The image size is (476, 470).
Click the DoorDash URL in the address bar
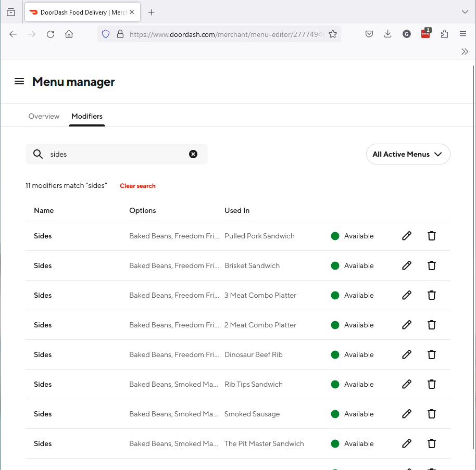227,34
